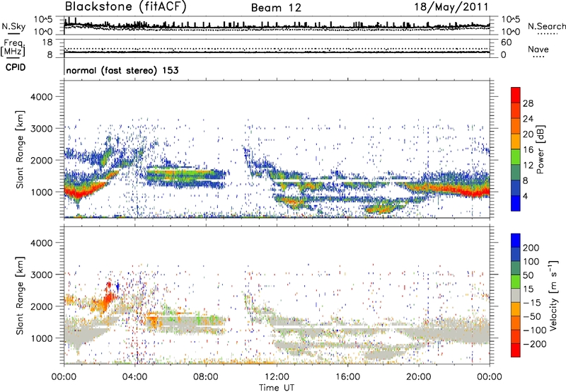Click the '60' label right of frequency panel

point(506,42)
